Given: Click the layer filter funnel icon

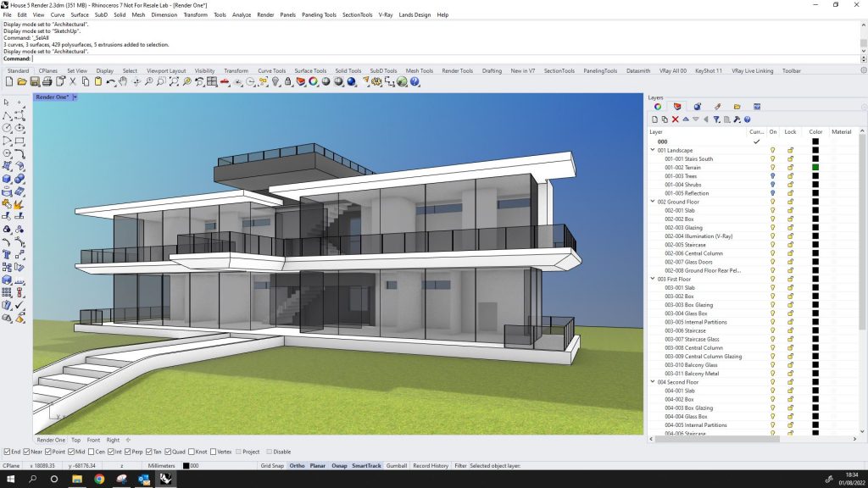Looking at the screenshot, I should 716,119.
